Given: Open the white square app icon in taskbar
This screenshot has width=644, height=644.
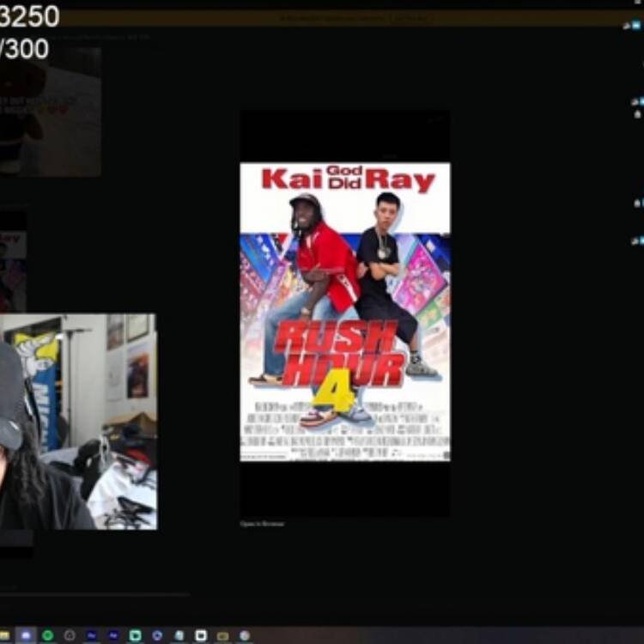Looking at the screenshot, I should tap(201, 635).
